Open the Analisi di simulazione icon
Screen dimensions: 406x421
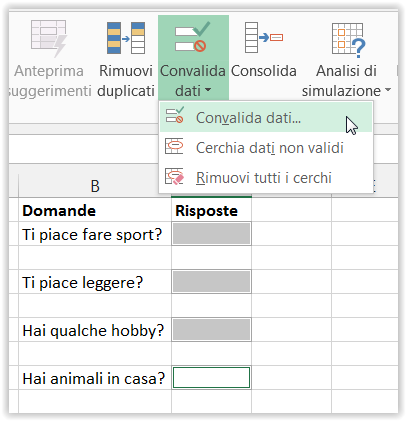pyautogui.click(x=348, y=40)
